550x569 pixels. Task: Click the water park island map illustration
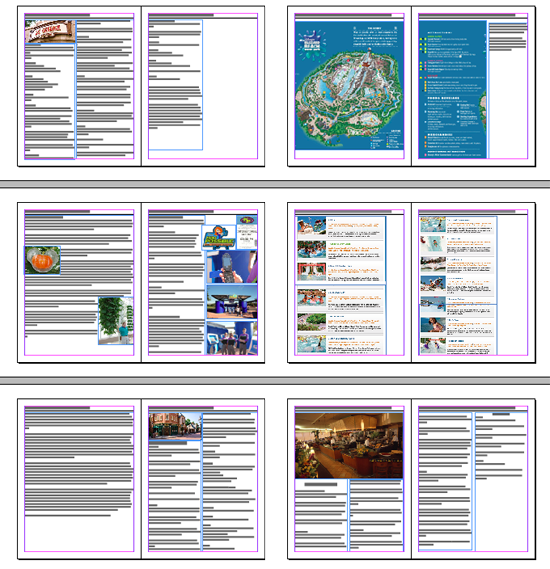[349, 86]
